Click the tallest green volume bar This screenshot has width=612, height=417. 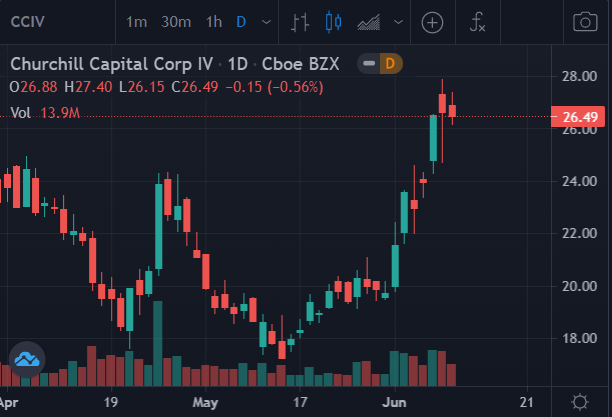[158, 344]
